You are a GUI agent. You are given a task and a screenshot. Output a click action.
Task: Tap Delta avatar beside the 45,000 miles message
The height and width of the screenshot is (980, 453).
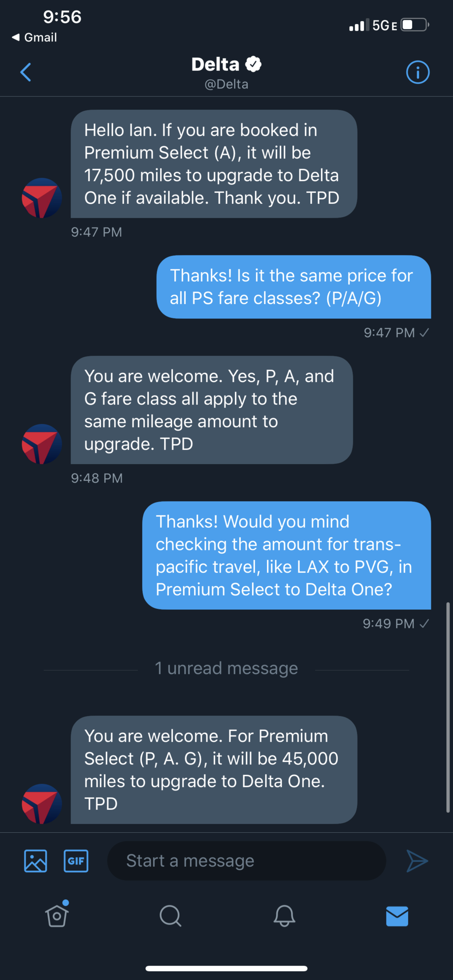coord(42,804)
